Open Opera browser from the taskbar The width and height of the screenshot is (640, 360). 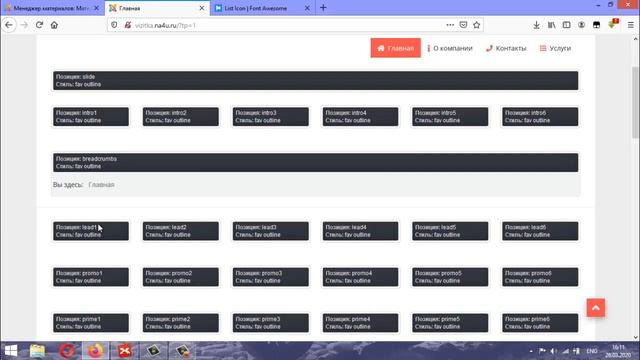67,351
